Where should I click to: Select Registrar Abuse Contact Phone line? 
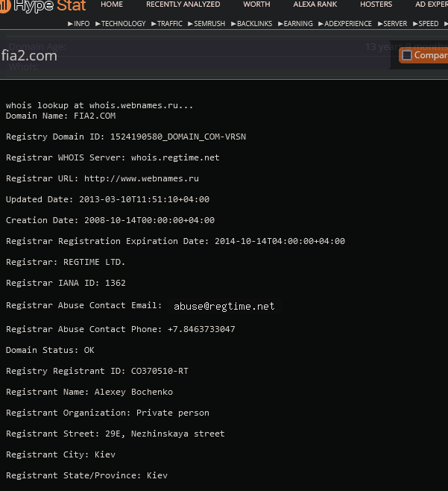[x=121, y=329]
